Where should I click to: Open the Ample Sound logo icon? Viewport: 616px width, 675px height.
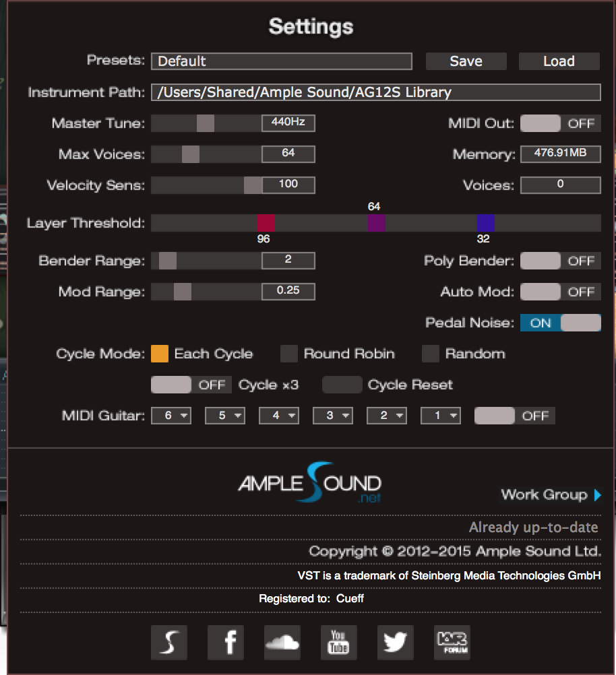168,642
